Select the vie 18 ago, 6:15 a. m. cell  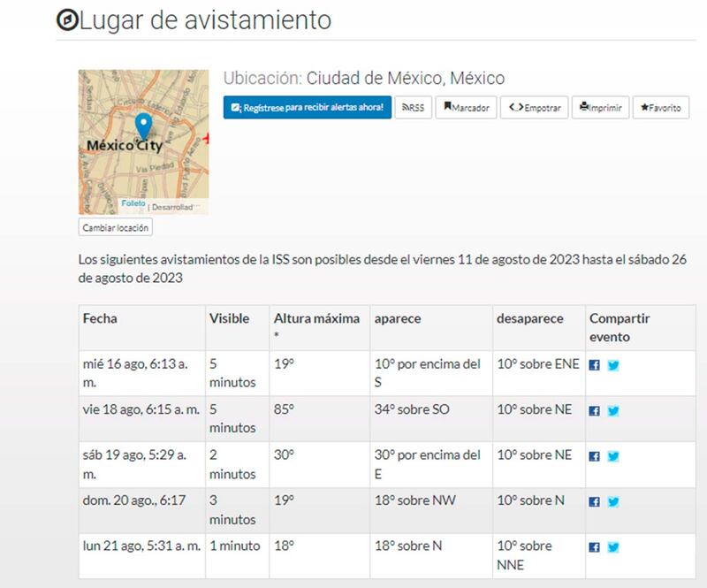(142, 419)
